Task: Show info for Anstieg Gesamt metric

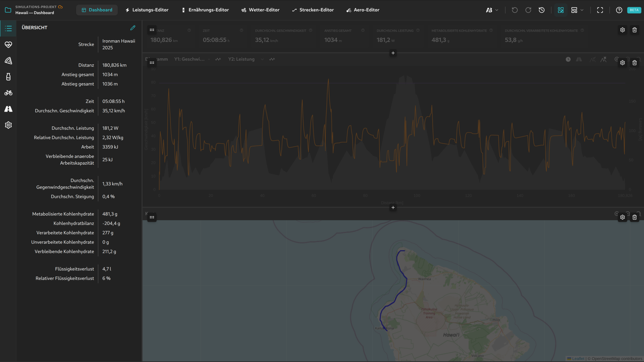Action: [x=363, y=30]
